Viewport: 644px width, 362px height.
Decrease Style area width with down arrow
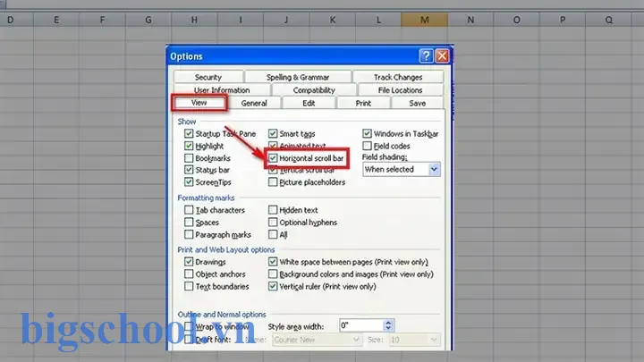point(388,328)
